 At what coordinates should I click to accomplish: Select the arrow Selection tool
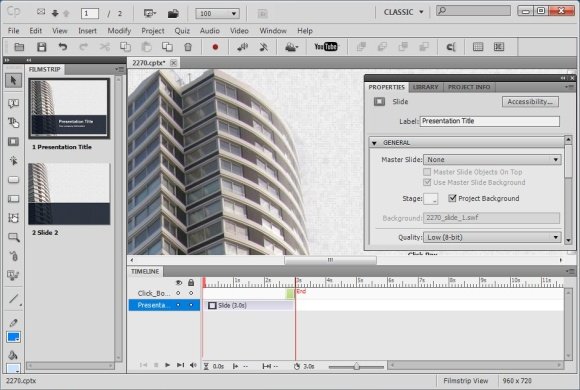pyautogui.click(x=13, y=80)
